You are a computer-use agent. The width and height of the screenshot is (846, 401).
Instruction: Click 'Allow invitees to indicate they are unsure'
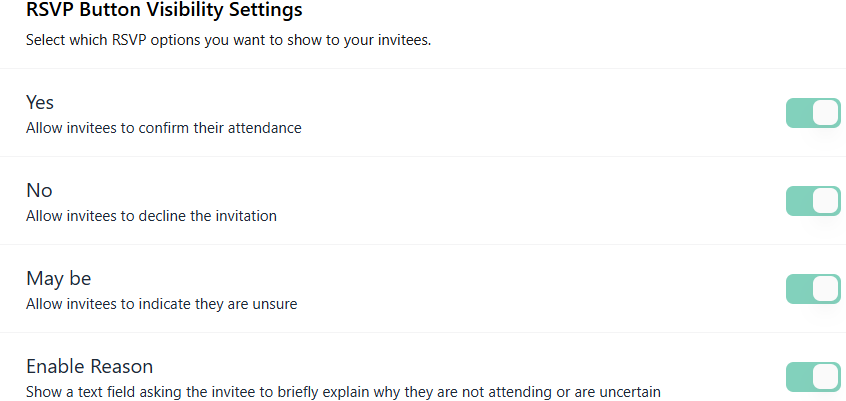coord(161,304)
